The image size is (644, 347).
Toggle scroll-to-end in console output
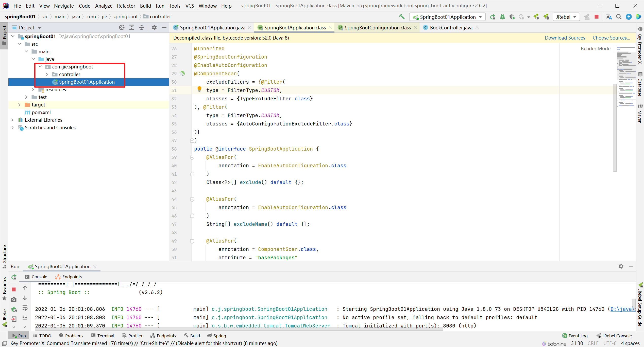[25, 317]
